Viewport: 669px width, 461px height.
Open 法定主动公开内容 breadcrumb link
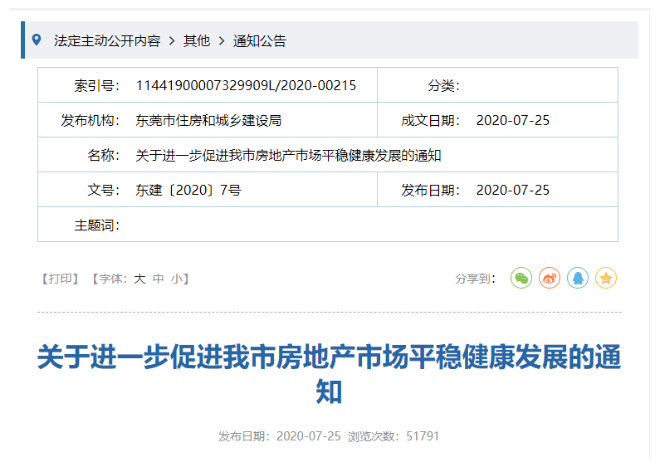107,41
